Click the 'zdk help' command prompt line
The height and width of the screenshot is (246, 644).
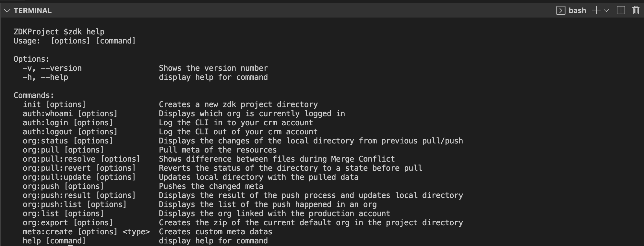(x=59, y=32)
